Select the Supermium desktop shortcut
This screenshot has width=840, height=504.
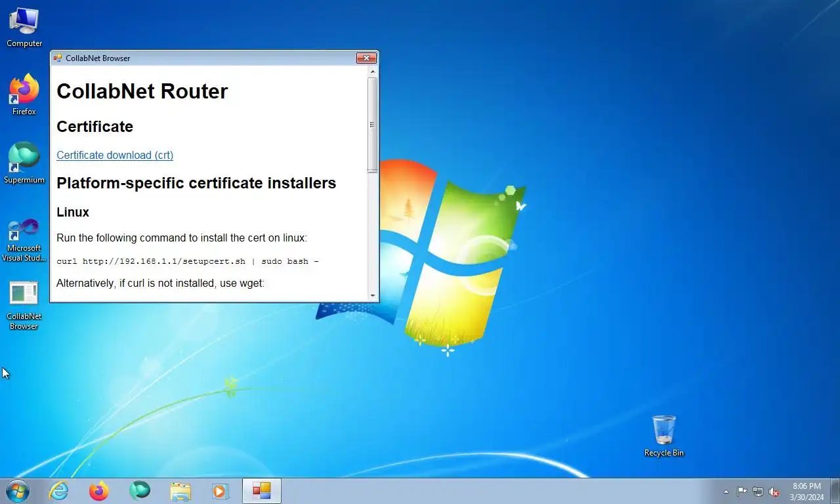(24, 163)
